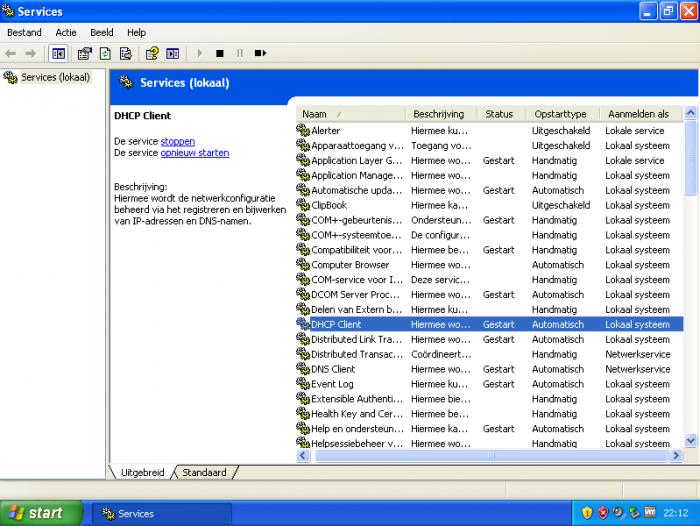Click the Services (lokaal) header gear icon
This screenshot has height=526, width=700.
tap(126, 82)
